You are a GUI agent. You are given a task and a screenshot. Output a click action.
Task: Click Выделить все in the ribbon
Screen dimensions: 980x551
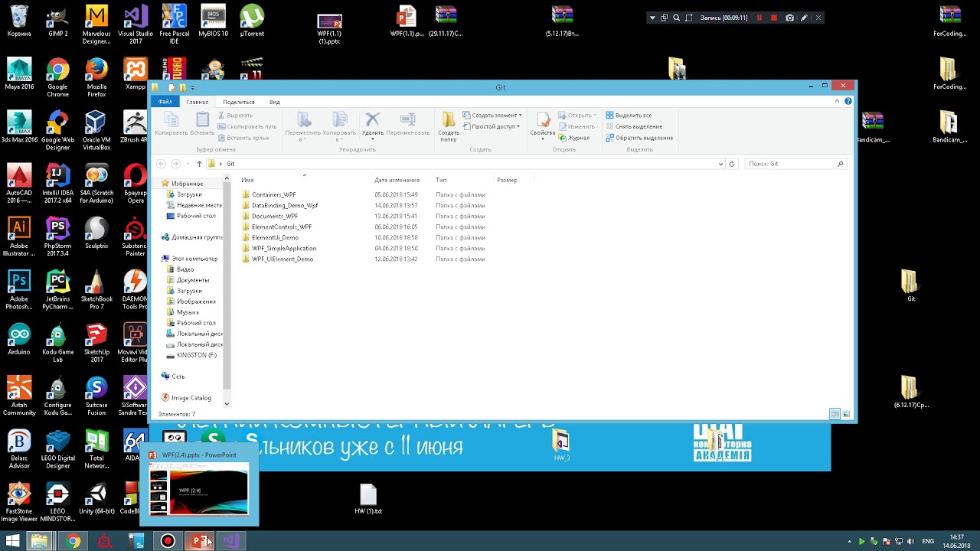pyautogui.click(x=629, y=116)
